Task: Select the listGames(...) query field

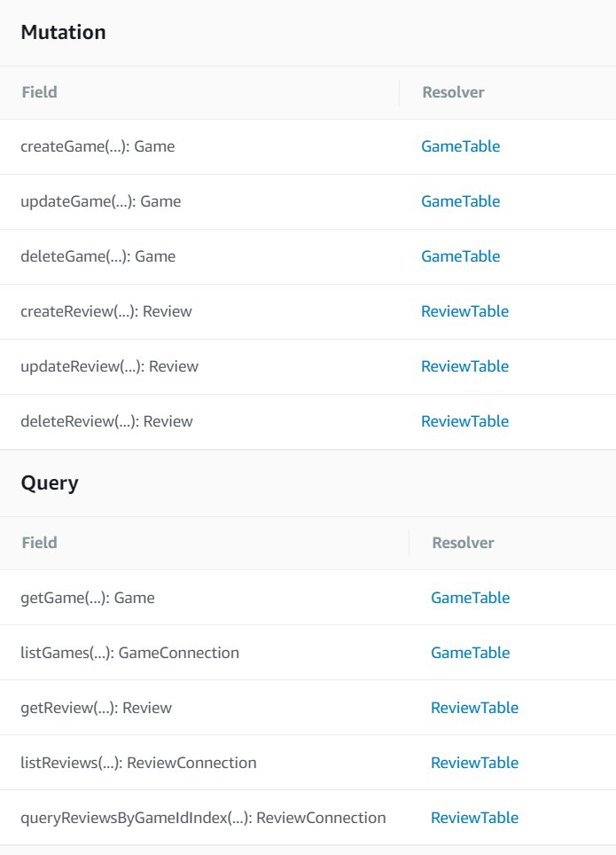Action: (129, 653)
